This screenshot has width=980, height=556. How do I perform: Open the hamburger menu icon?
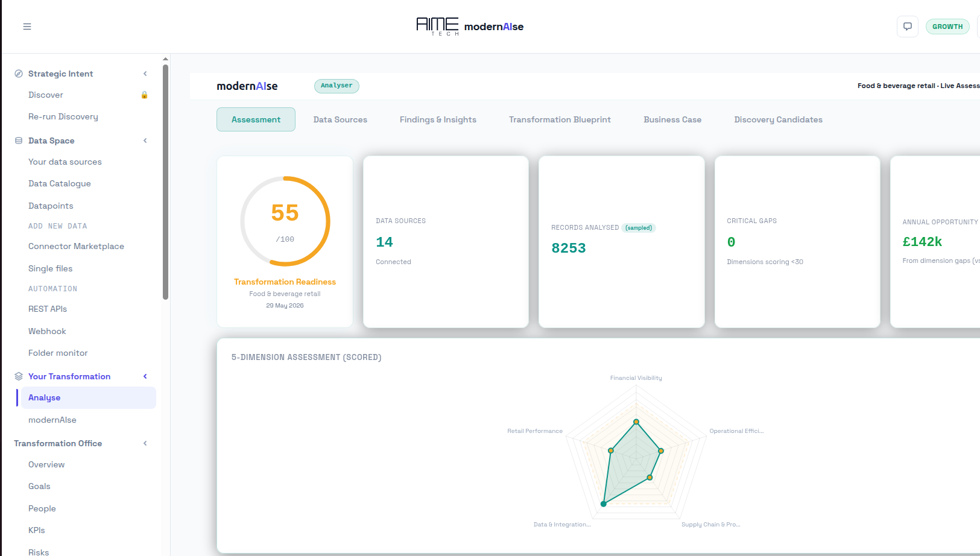point(27,27)
